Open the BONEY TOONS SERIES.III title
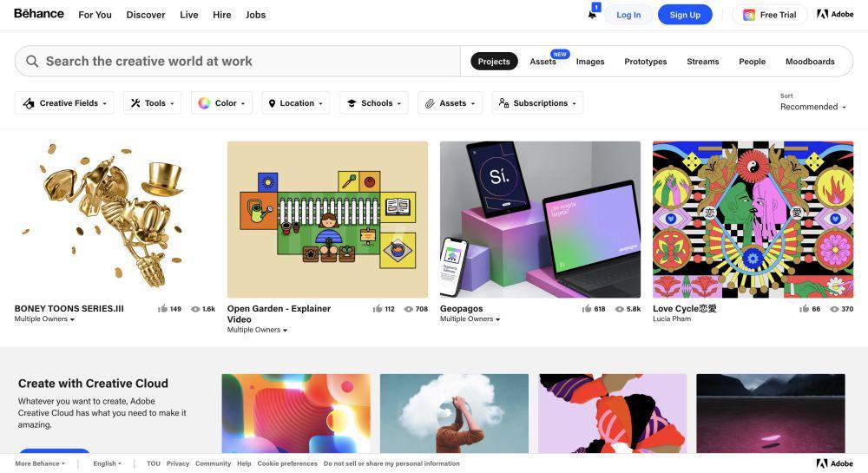 click(x=69, y=309)
